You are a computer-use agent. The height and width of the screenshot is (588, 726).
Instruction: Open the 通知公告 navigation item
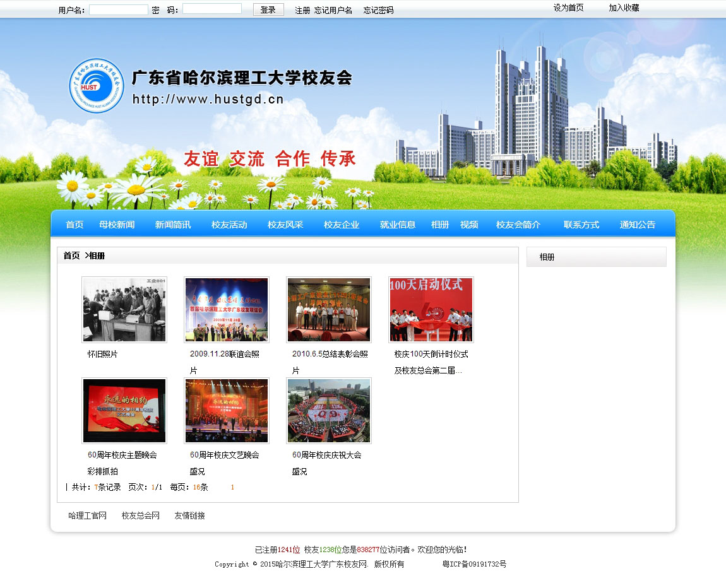[x=638, y=225]
